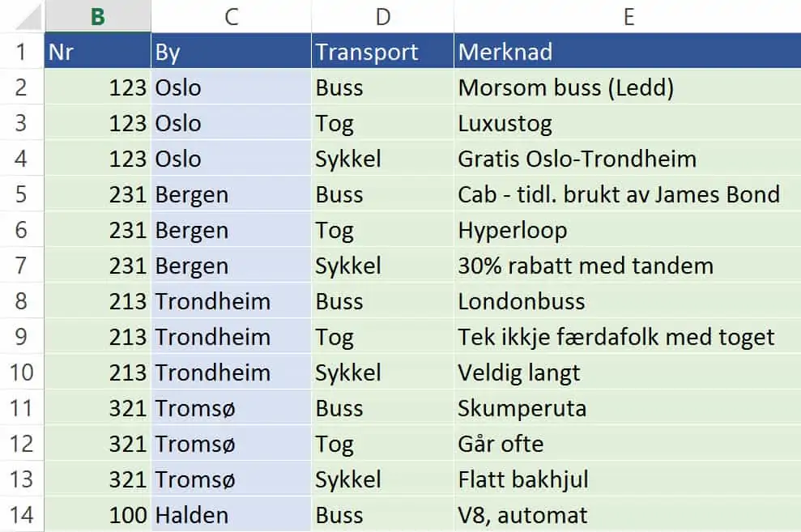Screen dimensions: 801x532
Task: Select cell with Morsom buss (Ledd)
Action: 628,87
